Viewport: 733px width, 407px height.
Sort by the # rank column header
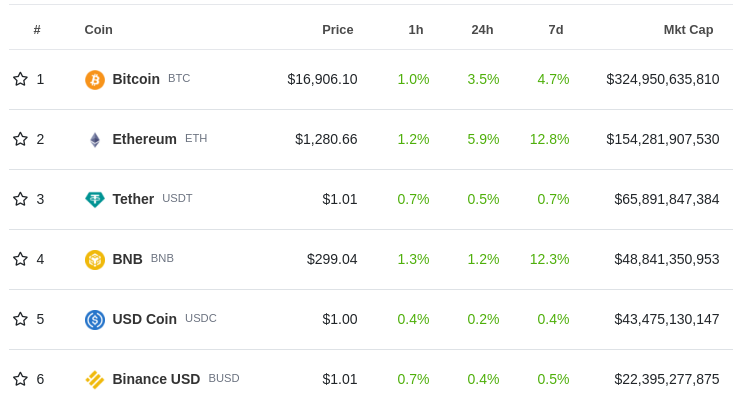[37, 30]
